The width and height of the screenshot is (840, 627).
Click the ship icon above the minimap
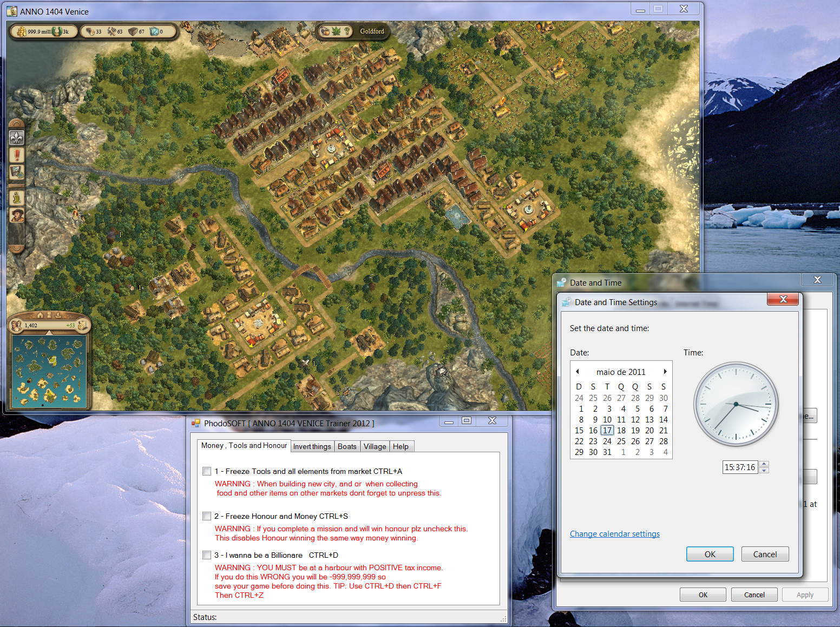pos(58,315)
